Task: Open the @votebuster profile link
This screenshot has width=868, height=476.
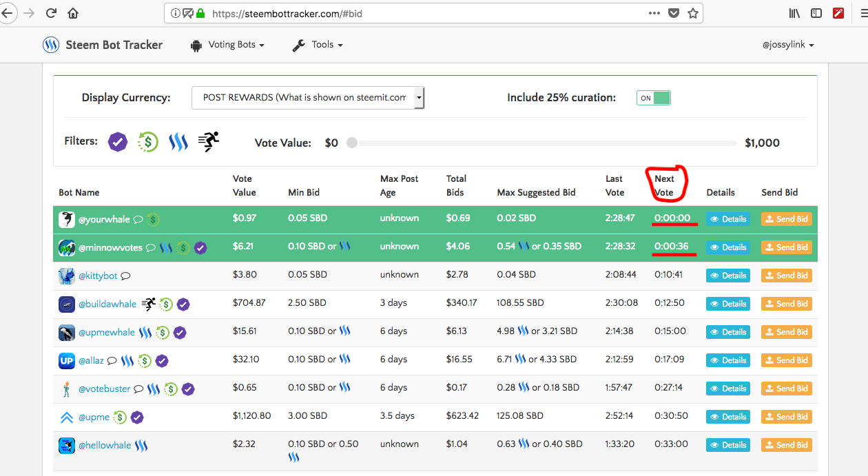Action: [x=104, y=389]
